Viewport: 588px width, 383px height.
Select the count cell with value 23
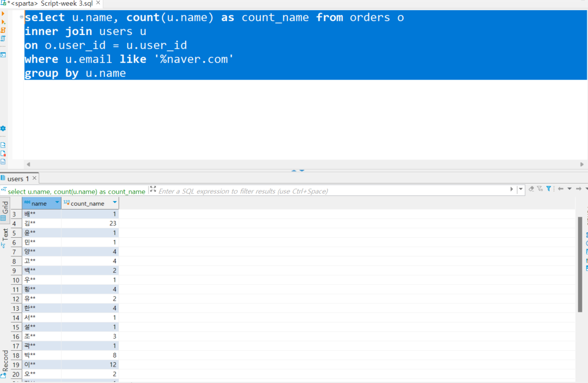pos(90,223)
